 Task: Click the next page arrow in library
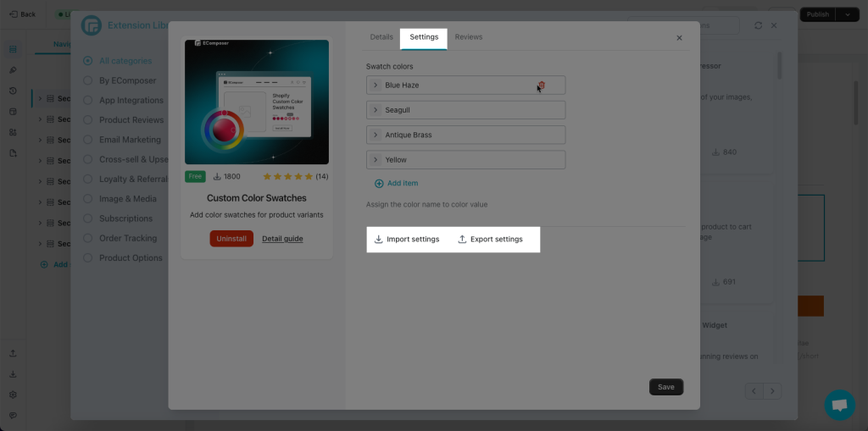coord(773,391)
